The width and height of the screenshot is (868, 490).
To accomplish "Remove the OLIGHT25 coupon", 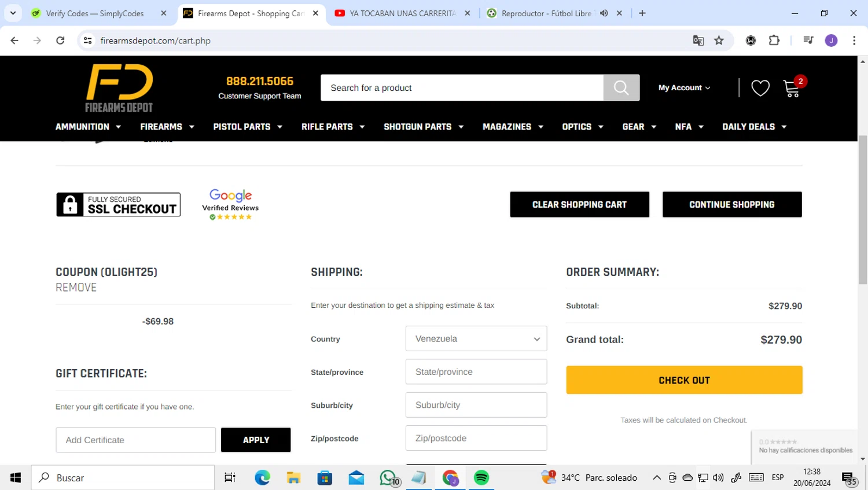I will coord(76,288).
